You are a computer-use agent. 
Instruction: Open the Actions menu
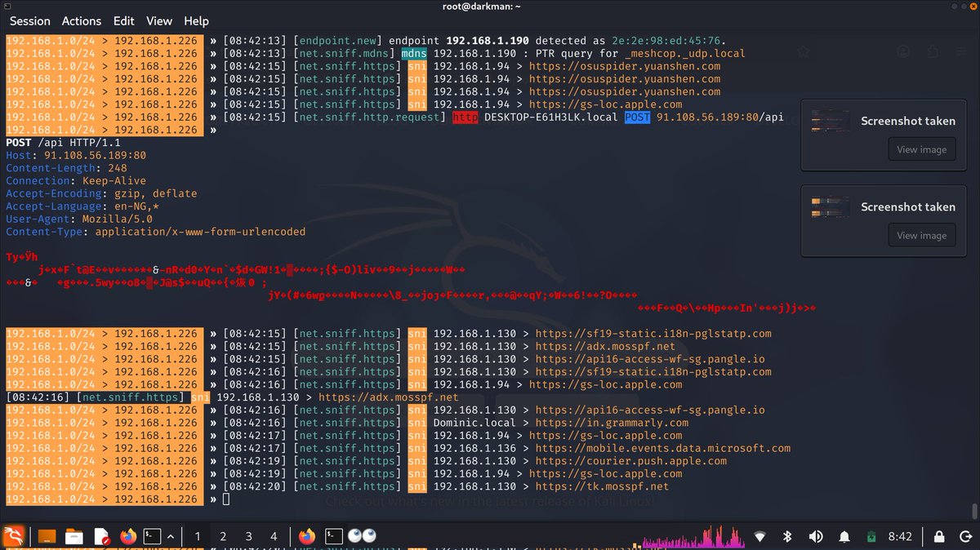coord(82,20)
